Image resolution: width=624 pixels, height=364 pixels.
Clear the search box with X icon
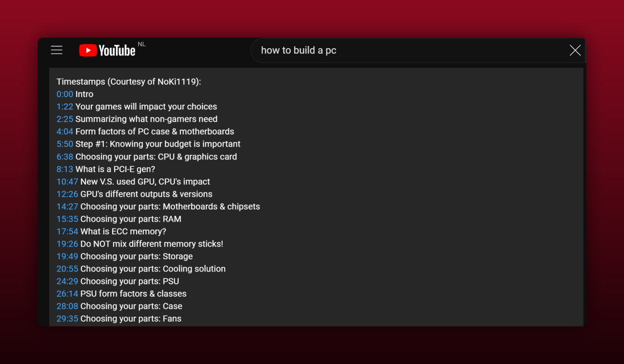(575, 50)
